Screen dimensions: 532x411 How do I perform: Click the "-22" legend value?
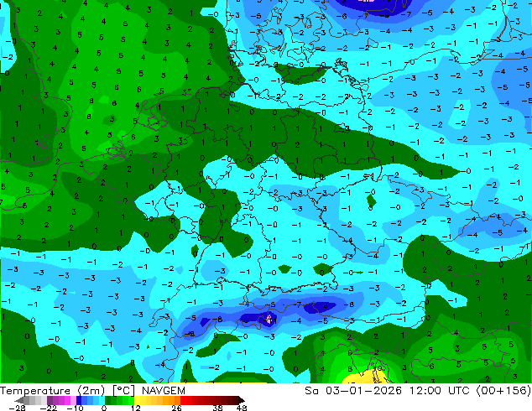pyautogui.click(x=48, y=408)
